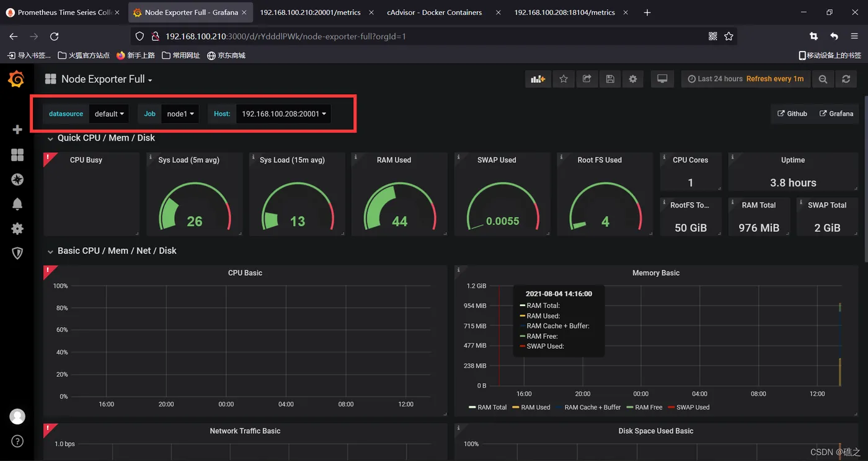Open the browser hamburger menu

pyautogui.click(x=854, y=37)
